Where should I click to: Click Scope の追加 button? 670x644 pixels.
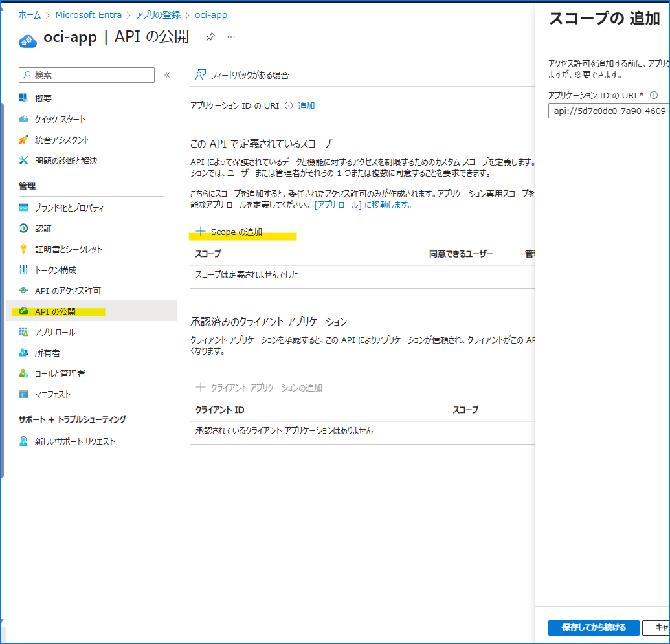[x=229, y=232]
